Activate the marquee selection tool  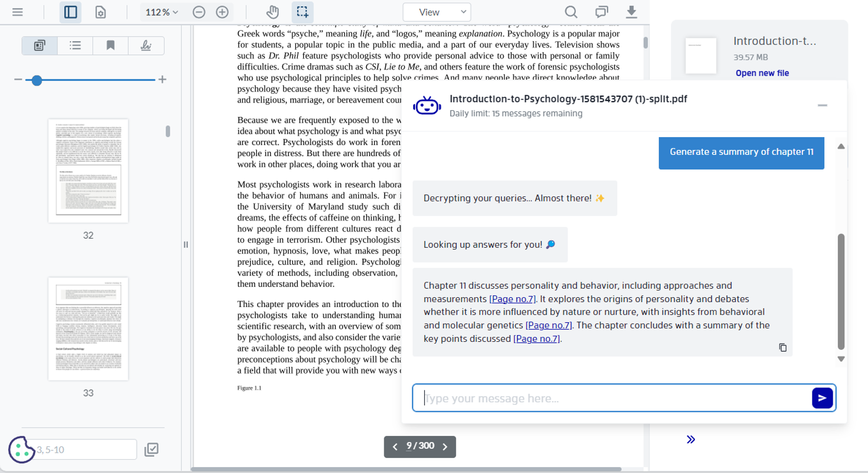[302, 12]
